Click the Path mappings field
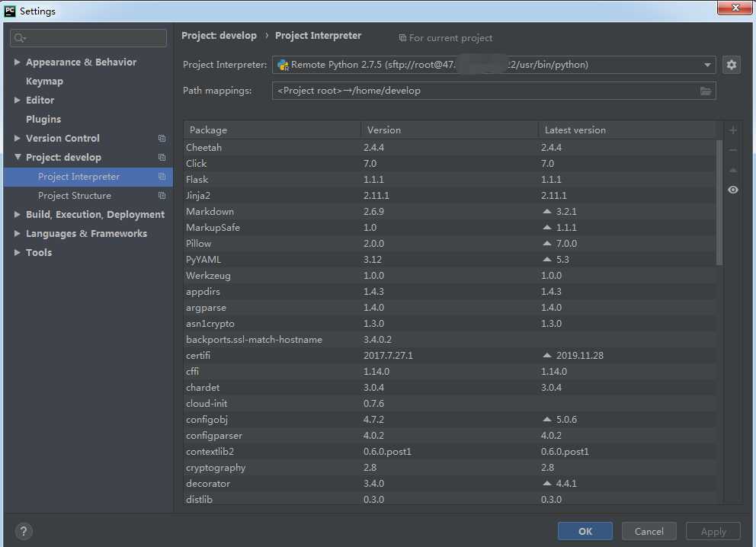 [494, 91]
